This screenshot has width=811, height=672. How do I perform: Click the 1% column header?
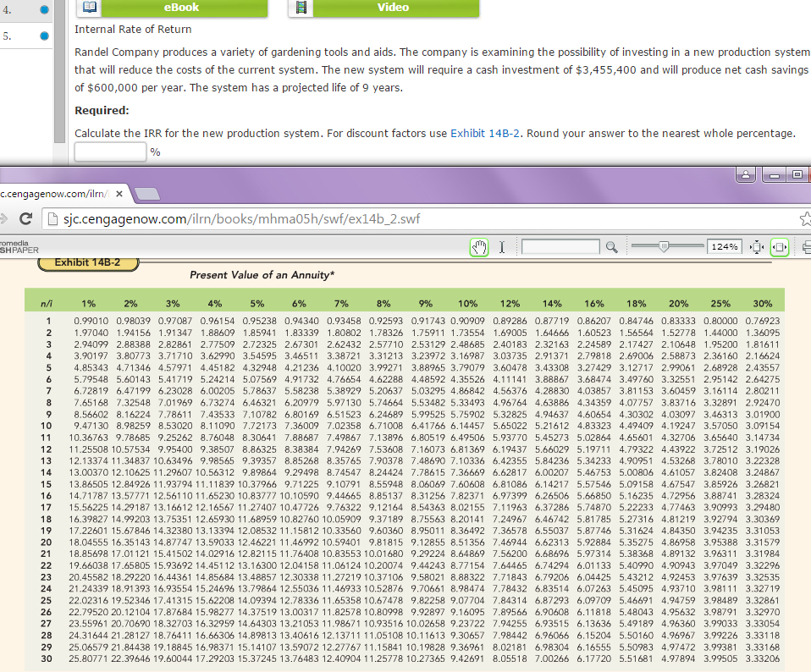point(88,304)
